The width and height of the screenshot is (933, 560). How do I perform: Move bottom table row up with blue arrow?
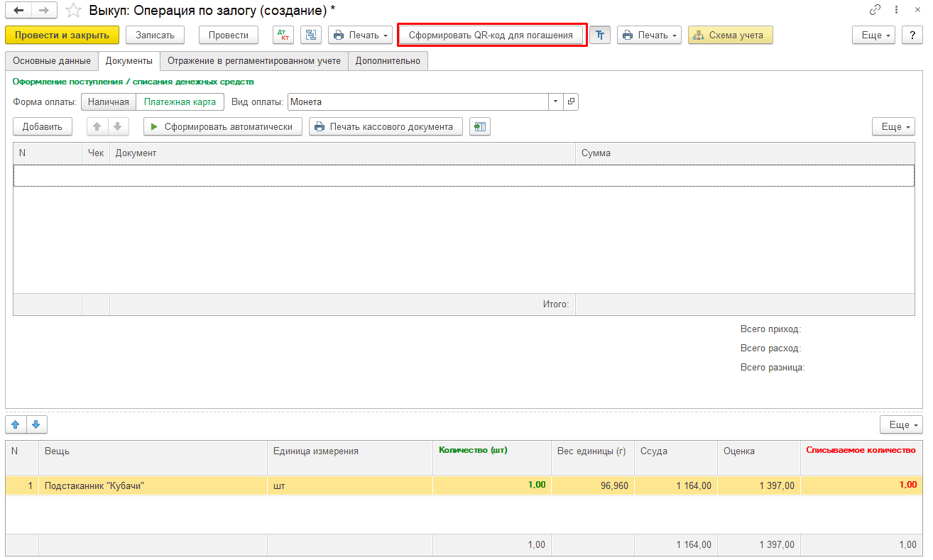coord(16,424)
